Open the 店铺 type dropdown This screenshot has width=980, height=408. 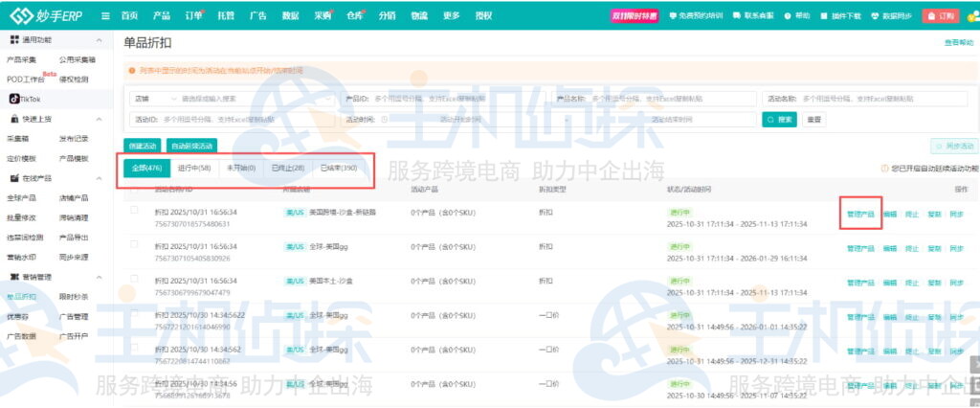pyautogui.click(x=154, y=99)
